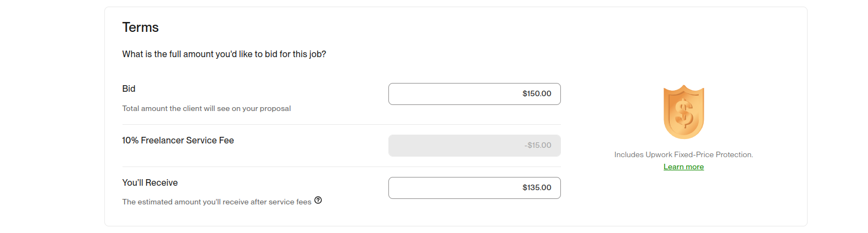This screenshot has width=868, height=233.
Task: Select the 10% Freelancer Service Fee label
Action: pyautogui.click(x=178, y=141)
